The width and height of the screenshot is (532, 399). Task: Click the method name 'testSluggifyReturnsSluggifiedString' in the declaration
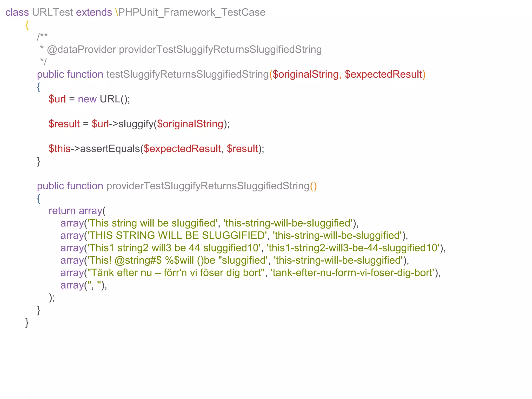(188, 74)
